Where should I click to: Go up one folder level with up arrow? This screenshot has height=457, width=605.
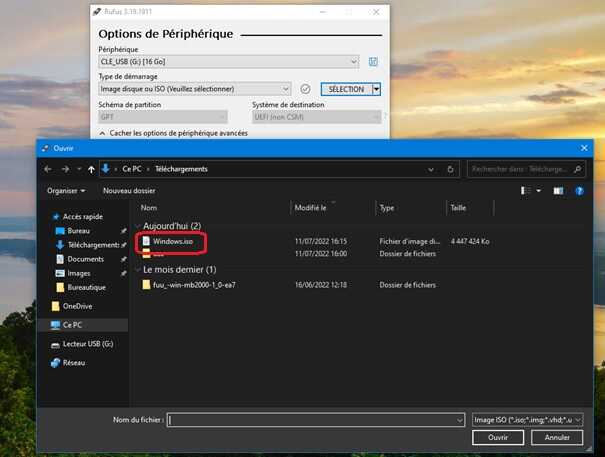coord(91,169)
